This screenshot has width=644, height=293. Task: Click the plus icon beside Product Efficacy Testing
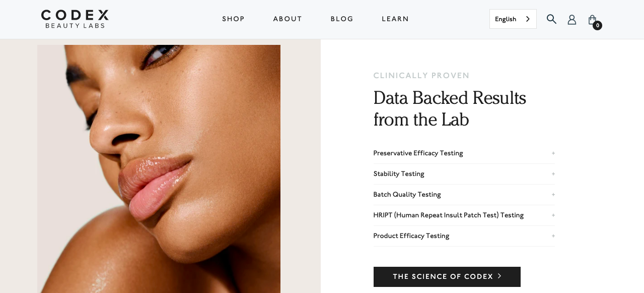pos(553,236)
